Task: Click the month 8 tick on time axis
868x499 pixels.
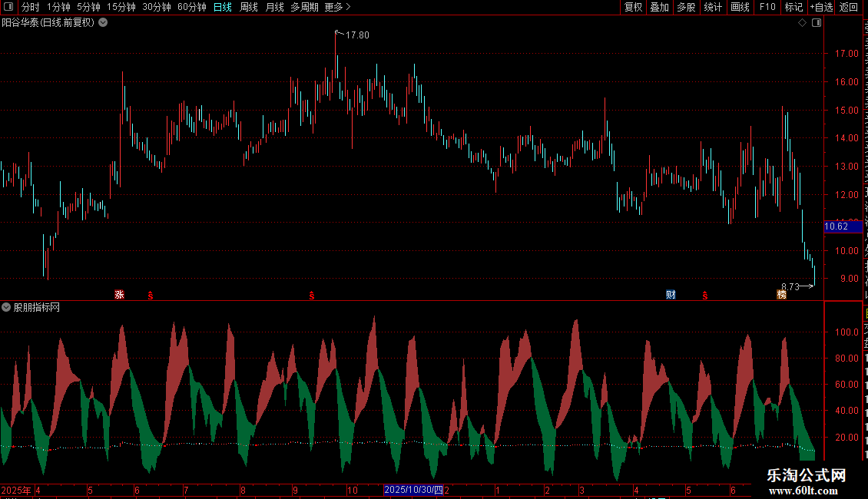Action: 243,490
